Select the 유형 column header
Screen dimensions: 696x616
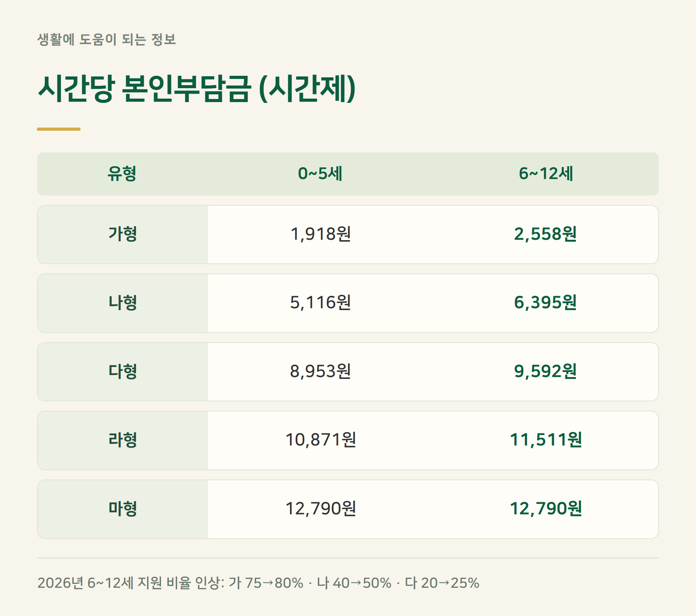click(x=122, y=174)
